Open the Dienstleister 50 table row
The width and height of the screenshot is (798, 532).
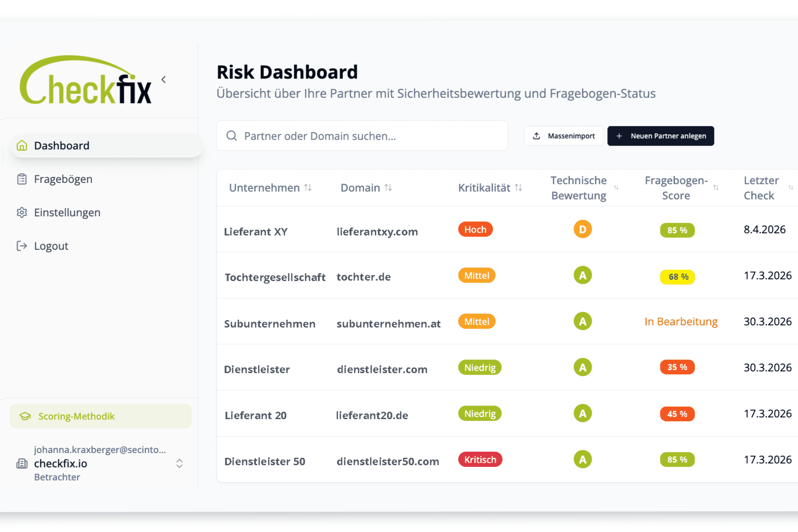tap(507, 459)
